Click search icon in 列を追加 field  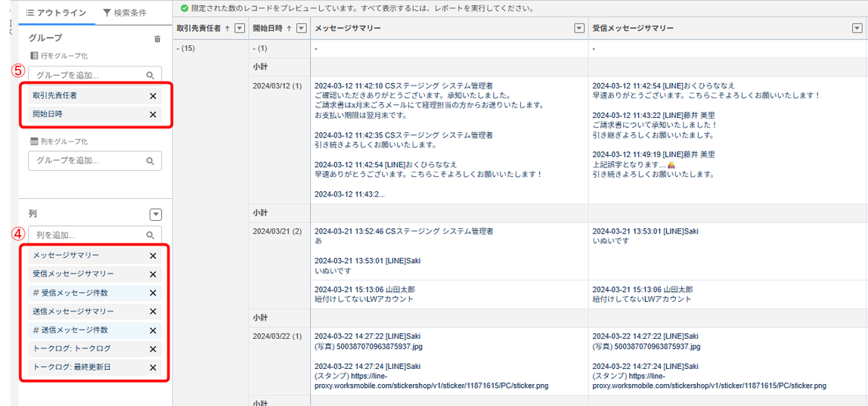point(150,235)
